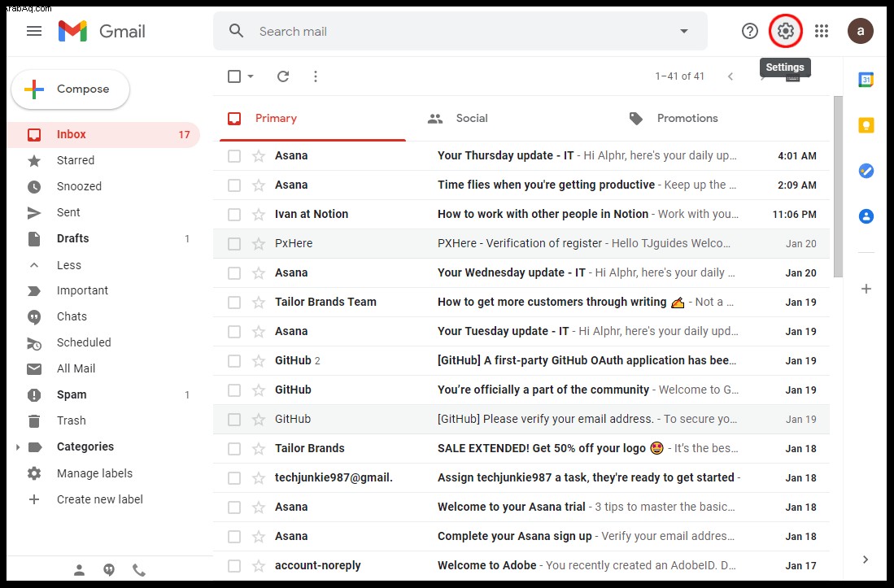894x588 pixels.
Task: Check the PxHere email checkbox
Action: pos(233,244)
